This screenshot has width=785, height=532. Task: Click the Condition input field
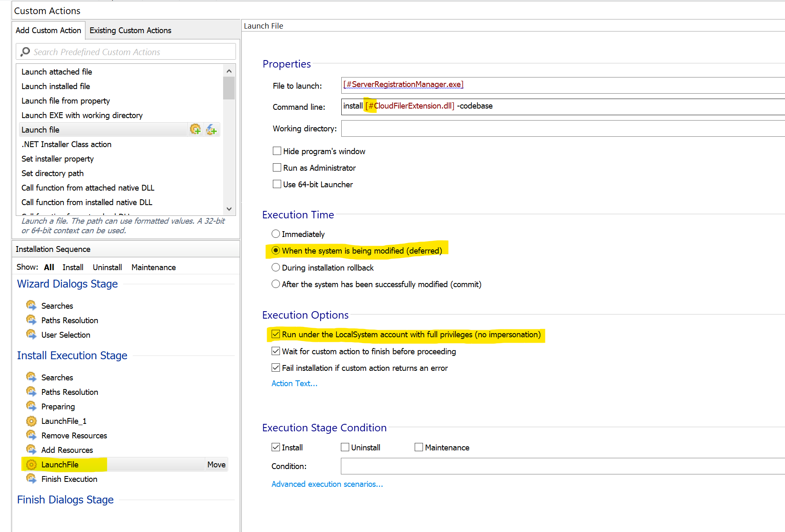[x=563, y=466]
